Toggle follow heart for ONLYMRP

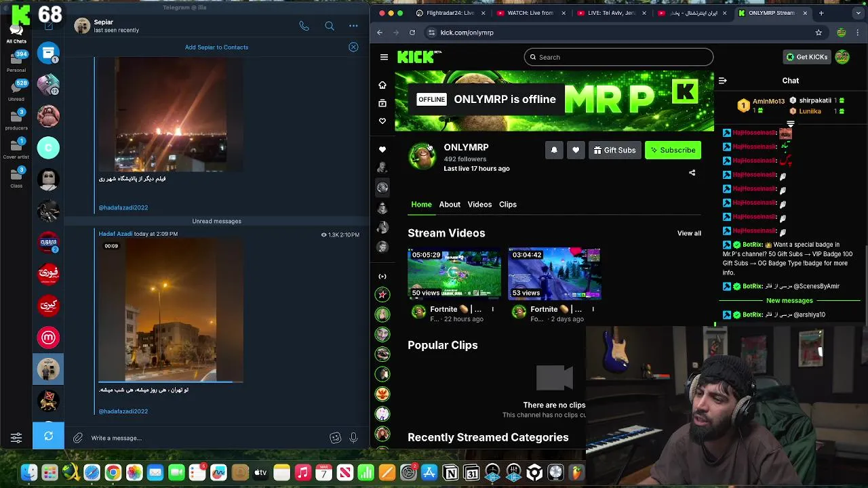pyautogui.click(x=576, y=150)
